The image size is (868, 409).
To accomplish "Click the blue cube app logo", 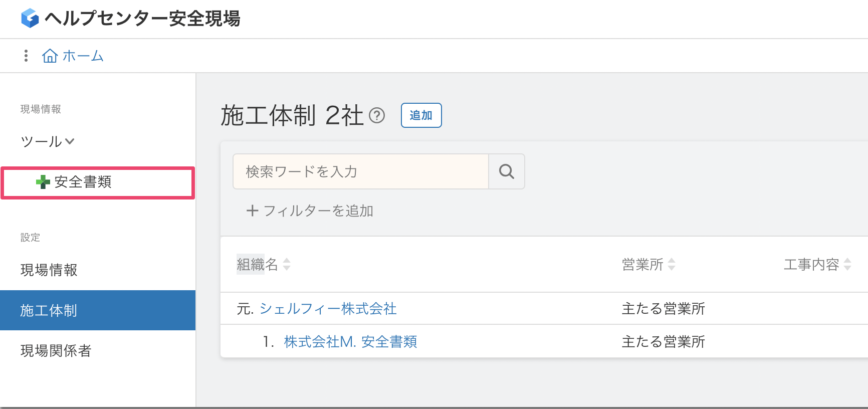I will [30, 19].
